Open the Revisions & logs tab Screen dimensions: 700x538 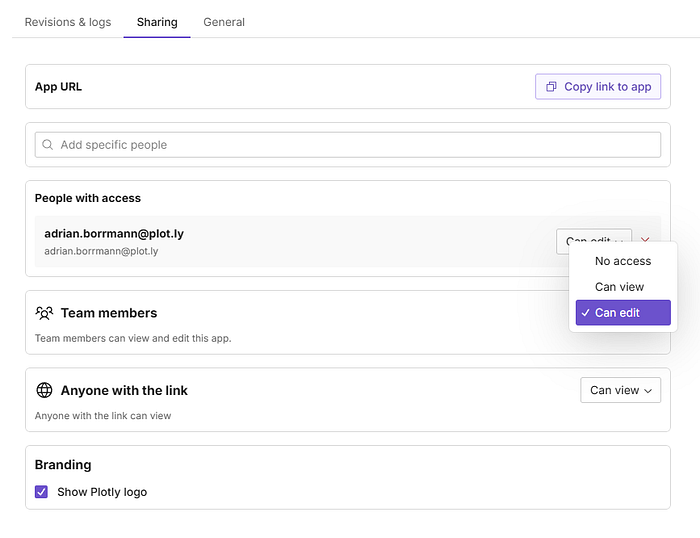[x=68, y=22]
